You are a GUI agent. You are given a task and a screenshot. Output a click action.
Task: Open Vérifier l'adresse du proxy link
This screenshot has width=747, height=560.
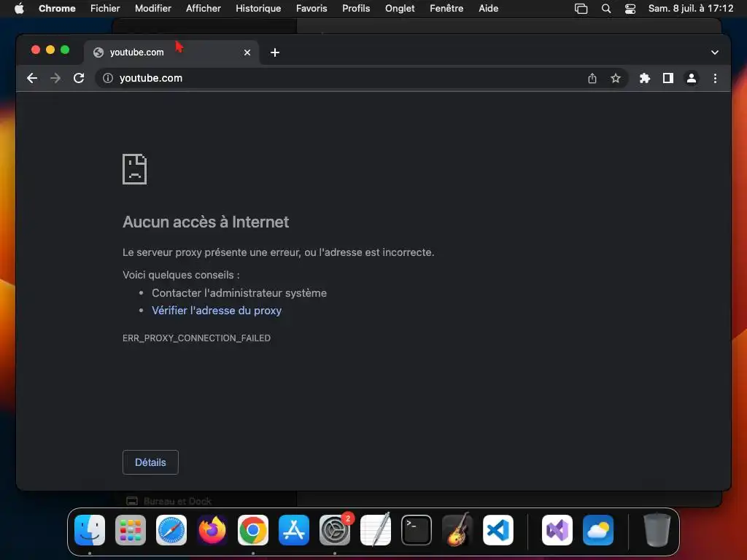[217, 311]
